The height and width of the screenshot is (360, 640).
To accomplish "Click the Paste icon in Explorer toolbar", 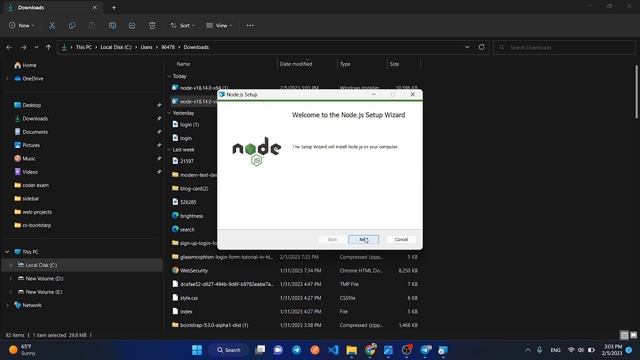I will [92, 26].
